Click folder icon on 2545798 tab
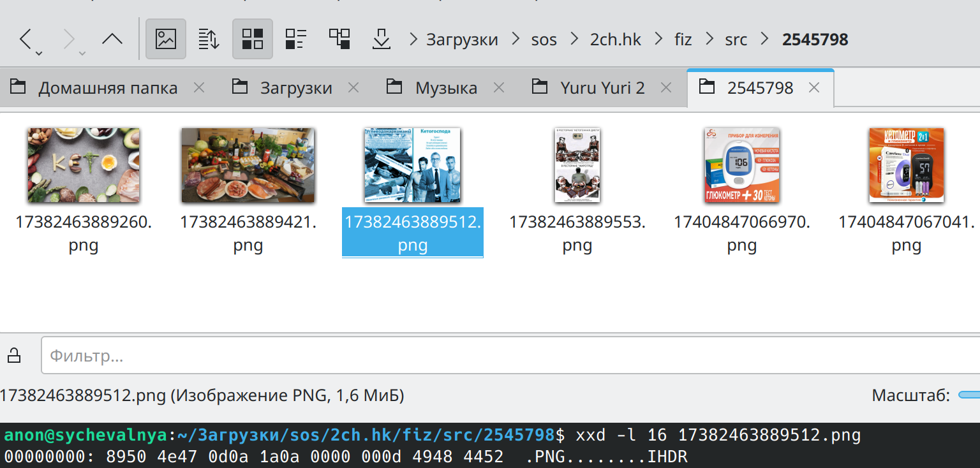980x468 pixels. point(707,87)
